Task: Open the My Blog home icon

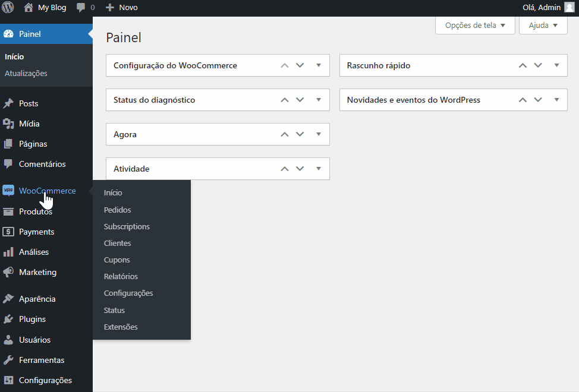Action: [x=29, y=7]
